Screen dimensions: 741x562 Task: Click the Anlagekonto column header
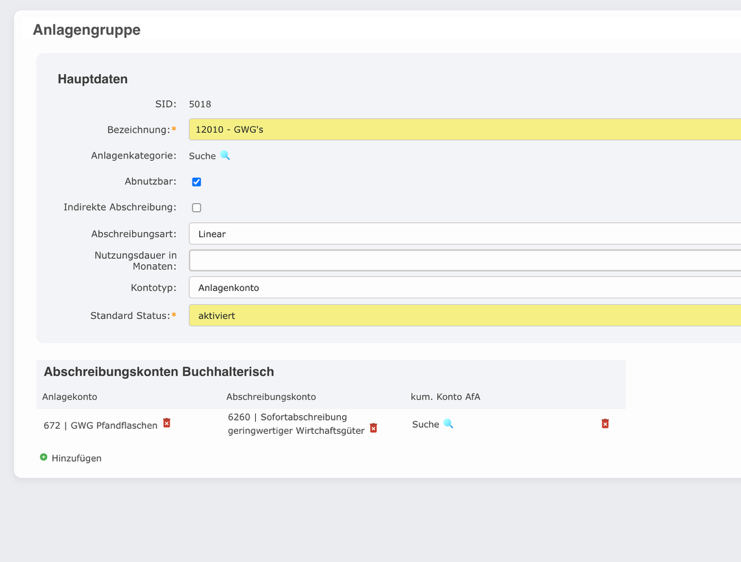[x=69, y=397]
